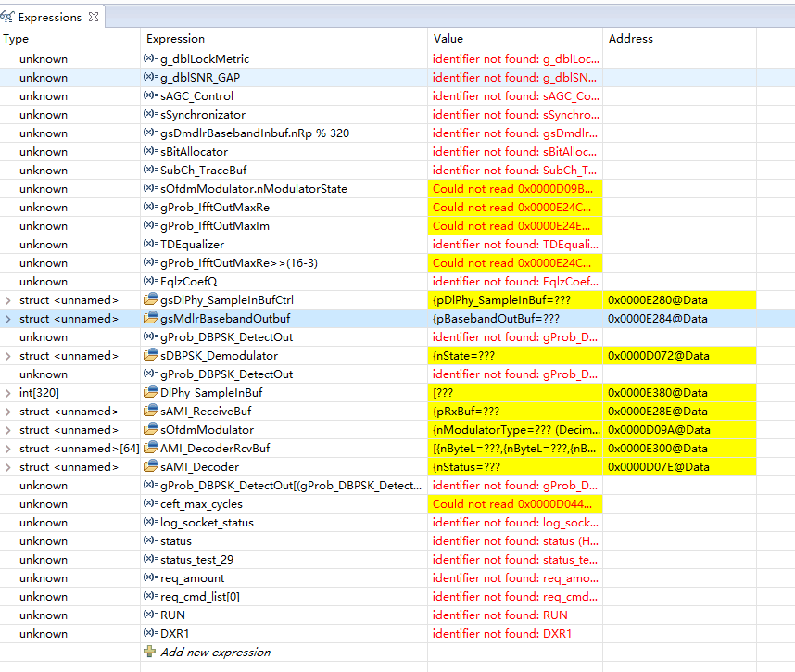Click struct icon beside gsDlPhy_SampleInBufCtrl
795x672 pixels.
click(x=151, y=299)
